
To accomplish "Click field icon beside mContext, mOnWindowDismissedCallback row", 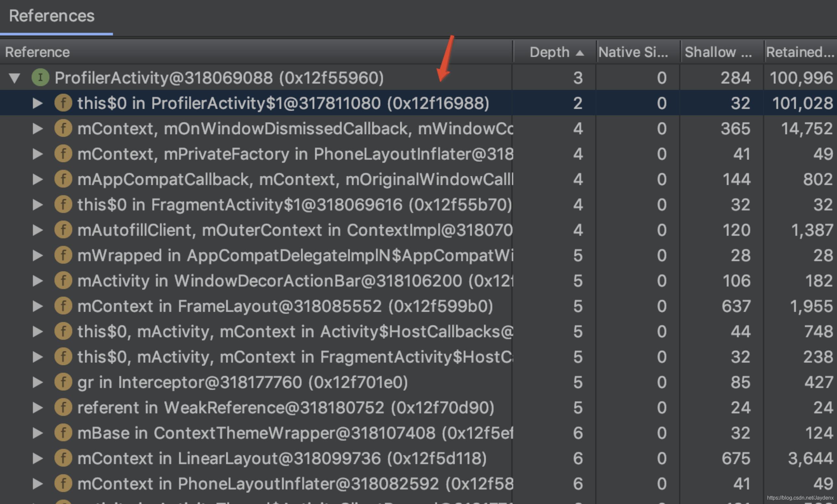I will pos(63,128).
